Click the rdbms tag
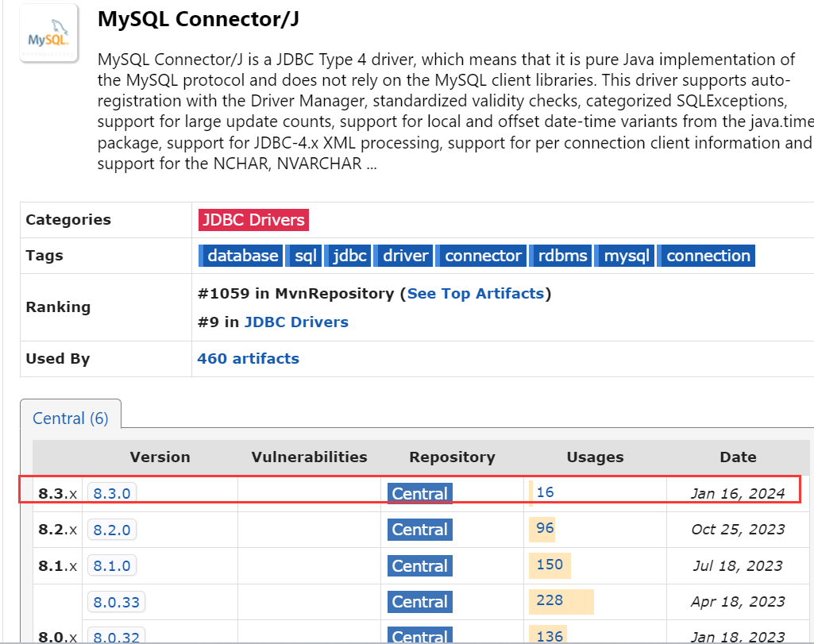The image size is (814, 644). [561, 256]
